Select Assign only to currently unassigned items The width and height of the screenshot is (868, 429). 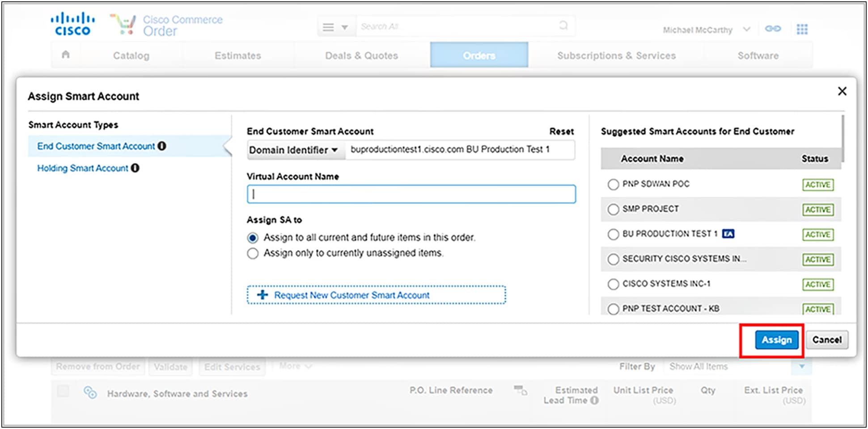click(253, 253)
